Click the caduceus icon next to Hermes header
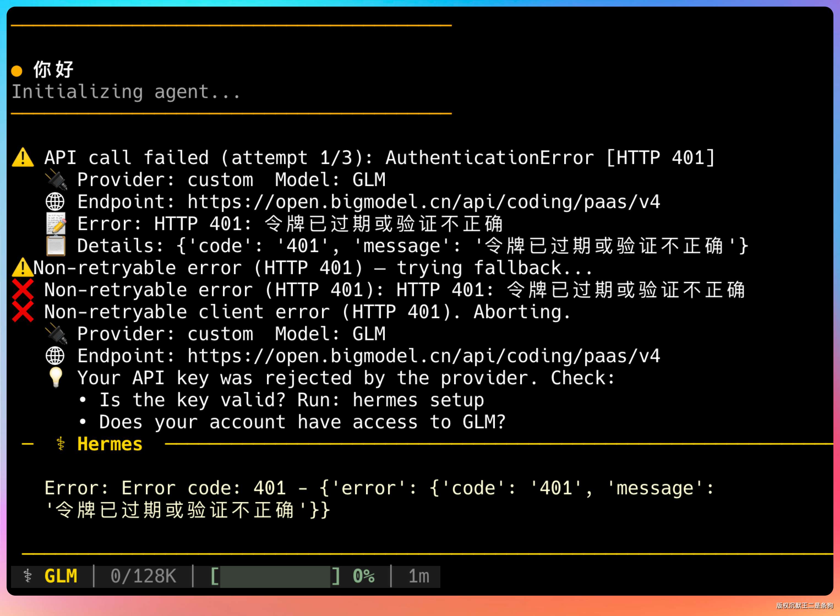The width and height of the screenshot is (840, 616). [x=60, y=444]
